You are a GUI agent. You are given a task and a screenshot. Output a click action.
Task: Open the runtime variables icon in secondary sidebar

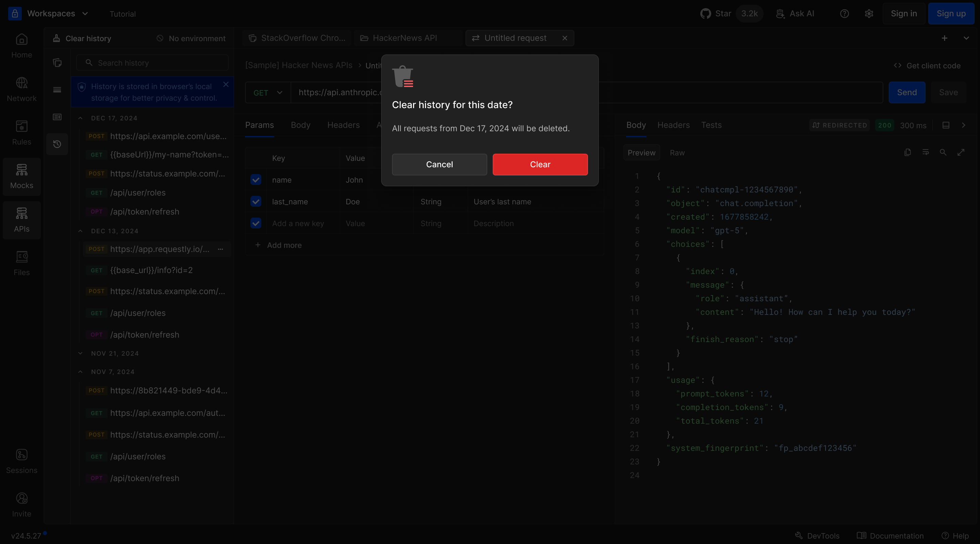pyautogui.click(x=57, y=117)
